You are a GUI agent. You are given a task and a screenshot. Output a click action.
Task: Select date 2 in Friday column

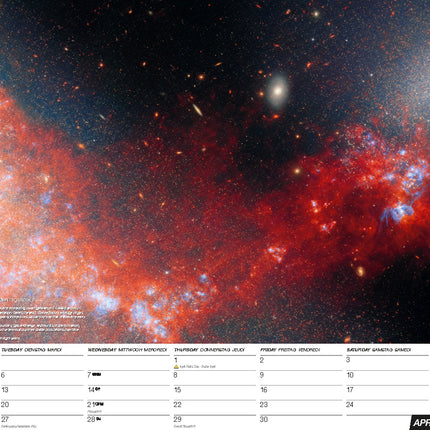[262, 360]
